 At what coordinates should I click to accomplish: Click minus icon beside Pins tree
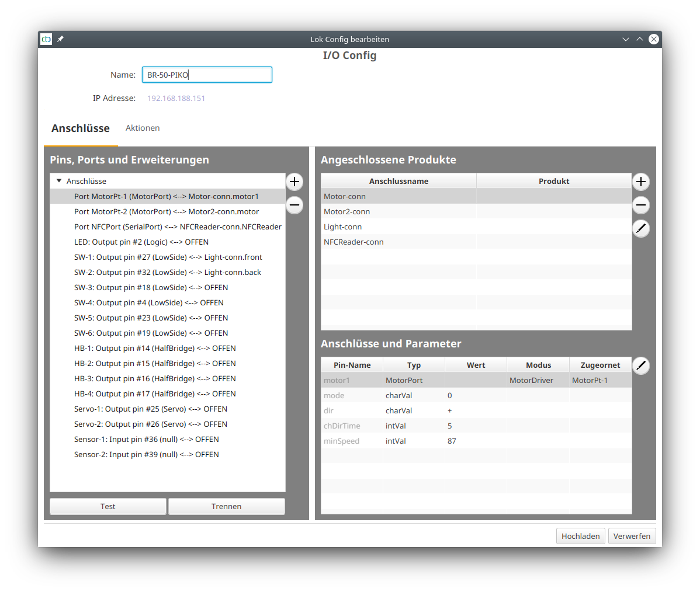point(294,205)
